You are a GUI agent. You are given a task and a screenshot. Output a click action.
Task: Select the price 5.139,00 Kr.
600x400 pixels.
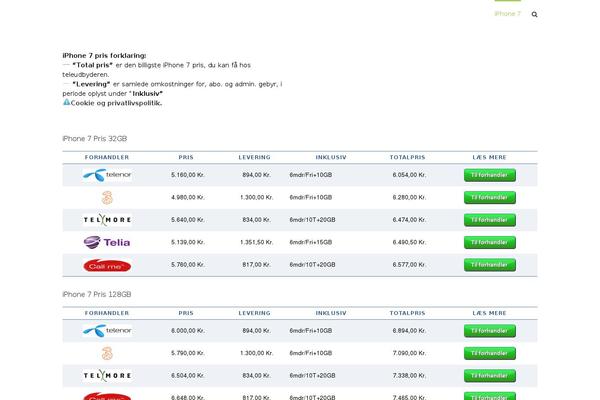pos(188,242)
